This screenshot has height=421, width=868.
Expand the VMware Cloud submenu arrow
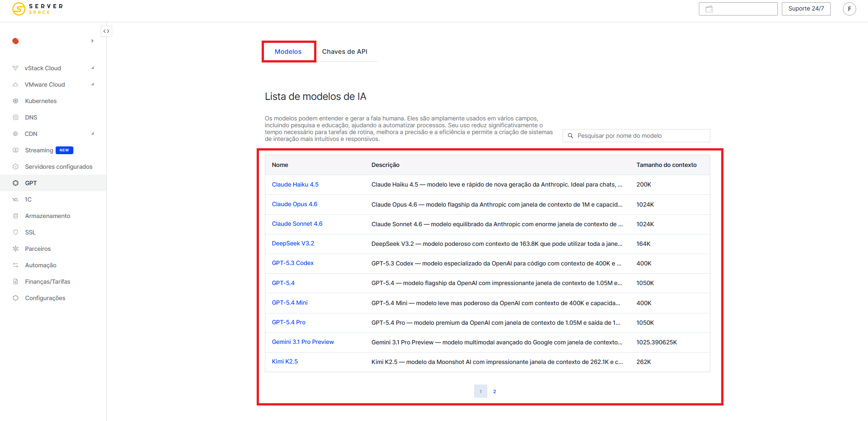(93, 84)
